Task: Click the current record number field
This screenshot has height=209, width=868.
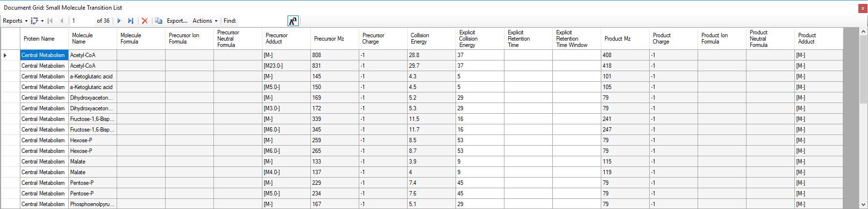Action: tap(82, 21)
